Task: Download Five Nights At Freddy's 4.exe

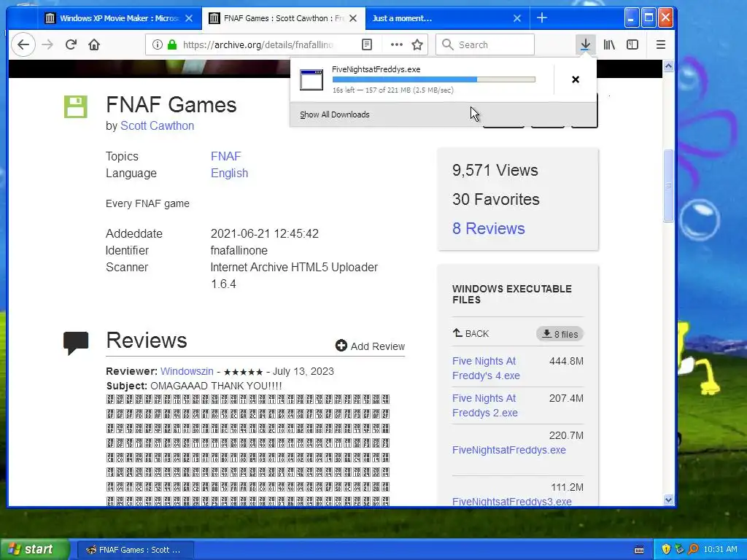Action: [486, 368]
